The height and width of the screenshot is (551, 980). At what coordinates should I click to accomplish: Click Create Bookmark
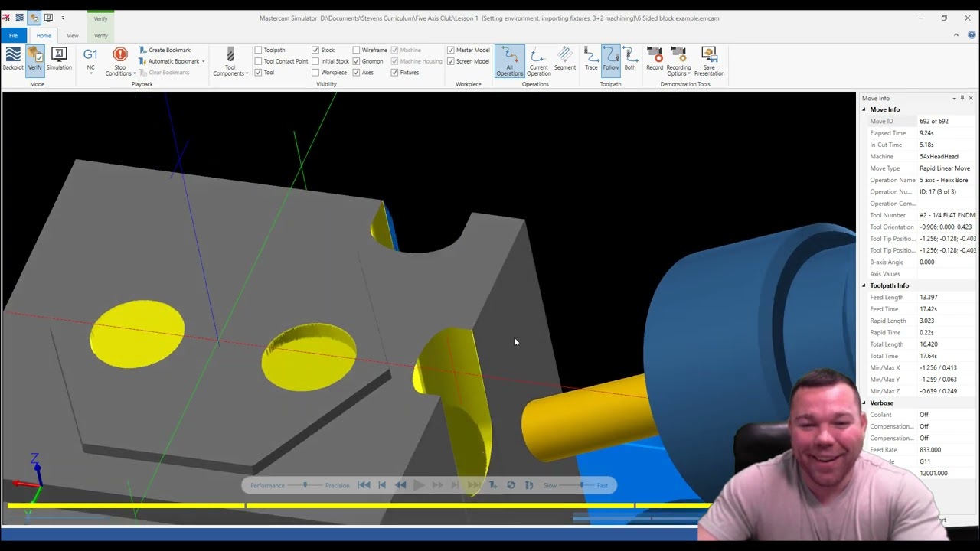[x=165, y=50]
